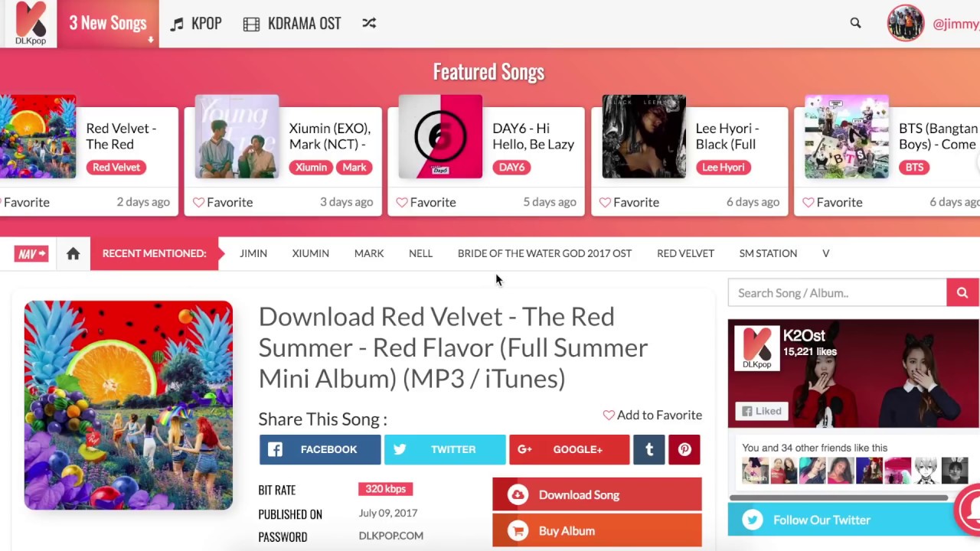980x551 pixels.
Task: Click the Buy Album button
Action: tap(597, 530)
